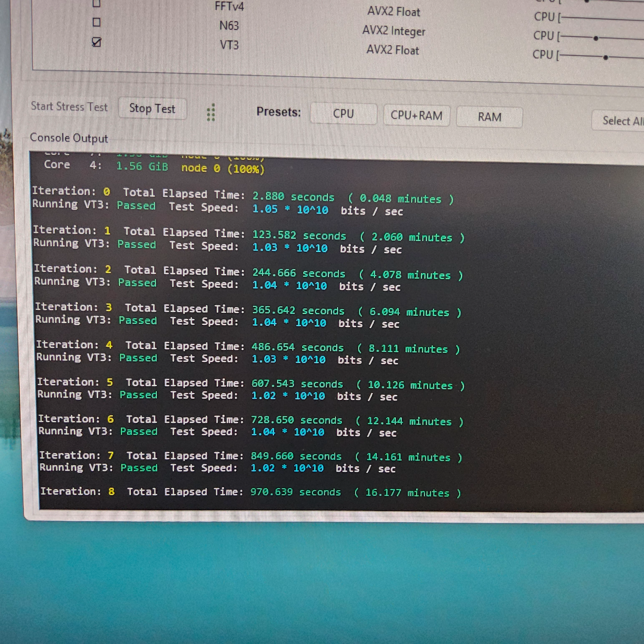Click the 728.650 seconds value
644x644 pixels.
[296, 420]
